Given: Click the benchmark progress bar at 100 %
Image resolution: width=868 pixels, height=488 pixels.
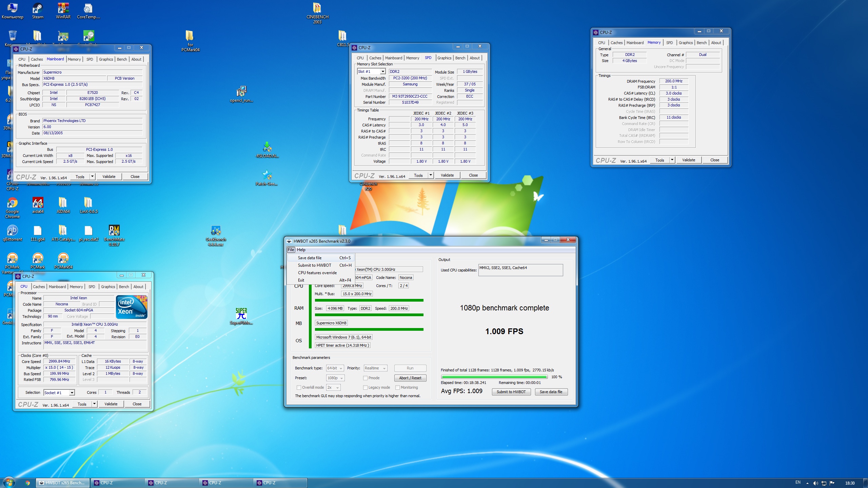Looking at the screenshot, I should (494, 377).
